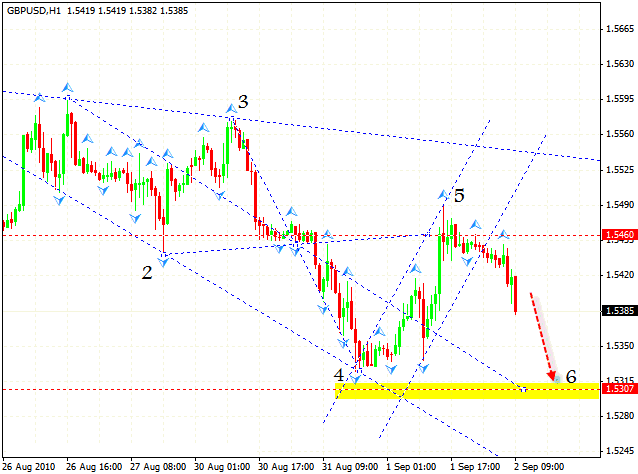Image resolution: width=638 pixels, height=474 pixels.
Task: Select the last red candle near 1.5385
Action: click(x=516, y=295)
